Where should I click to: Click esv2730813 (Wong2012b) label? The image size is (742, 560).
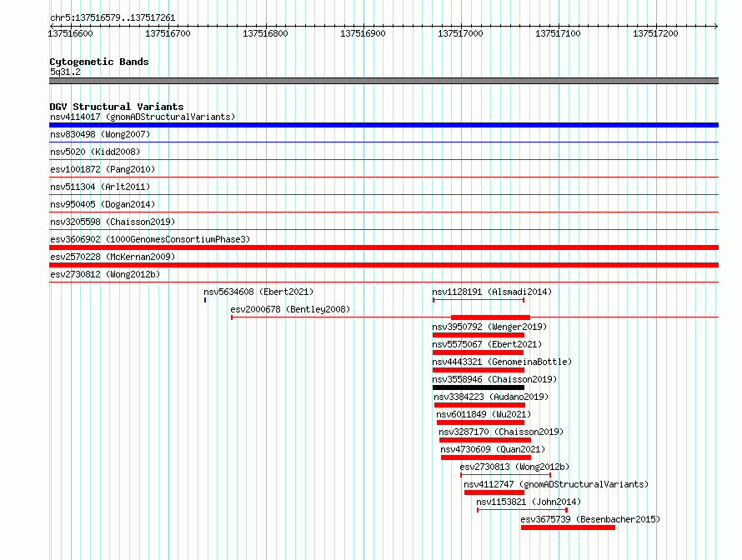point(514,467)
